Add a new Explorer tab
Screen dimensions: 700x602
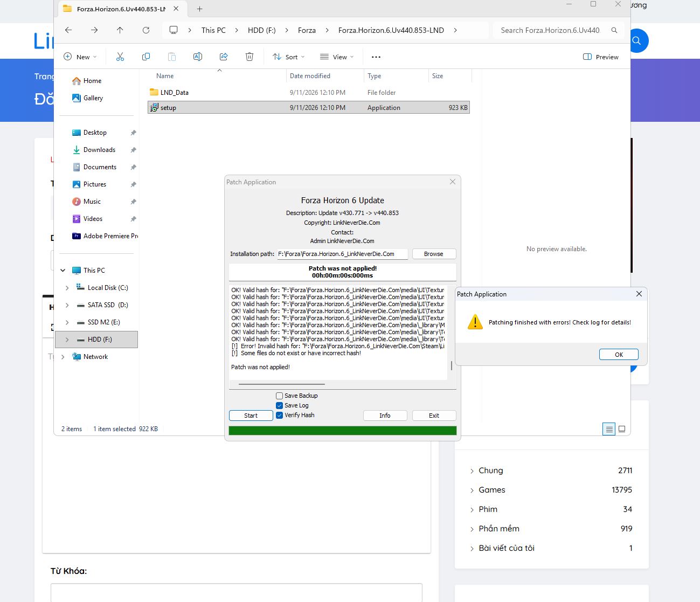199,9
